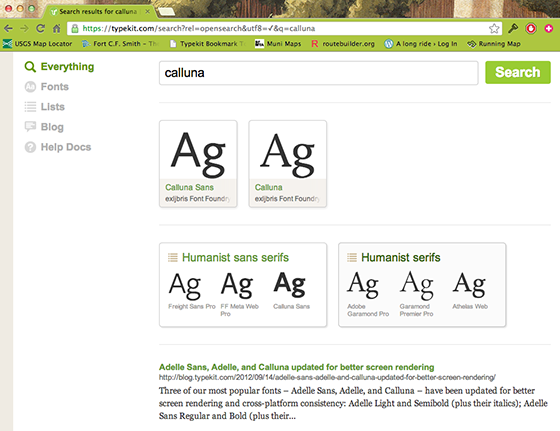Select Everything search filter
This screenshot has width=560, height=431.
[59, 67]
